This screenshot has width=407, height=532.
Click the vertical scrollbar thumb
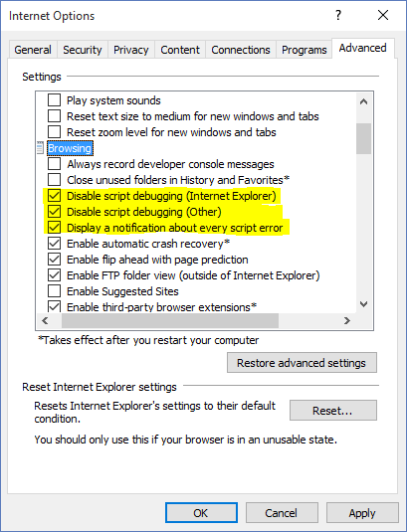click(363, 139)
